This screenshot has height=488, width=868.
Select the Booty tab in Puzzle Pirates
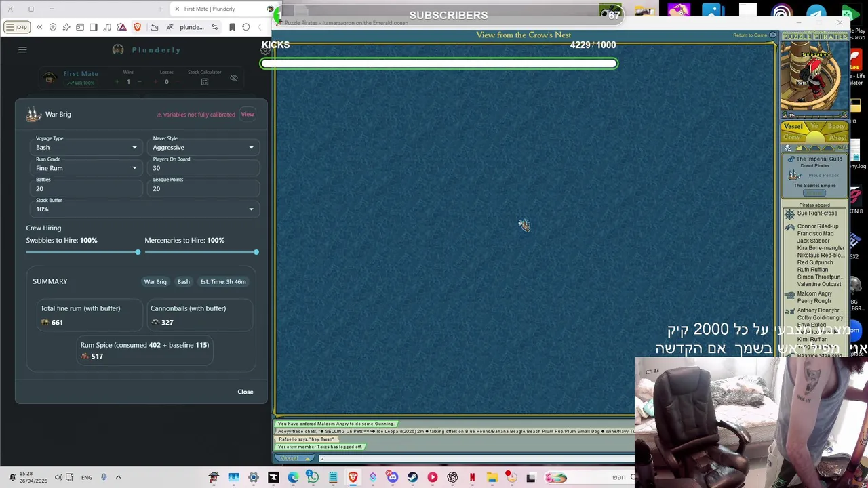[836, 127]
